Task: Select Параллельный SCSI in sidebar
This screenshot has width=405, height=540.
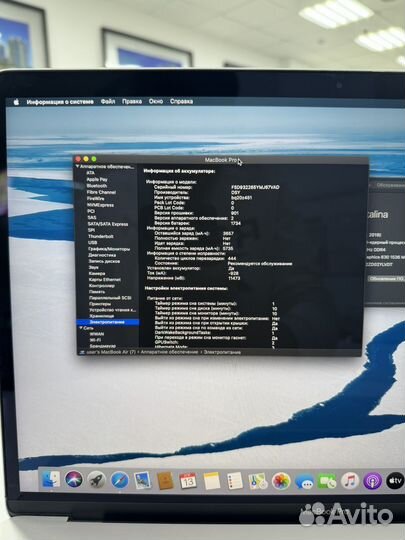Action: [110, 298]
